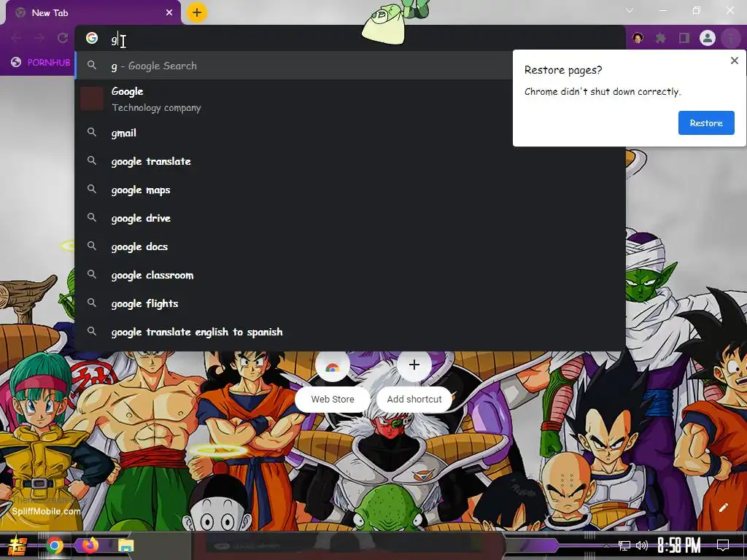Select the New Tab tab
The image size is (747, 560).
[x=93, y=12]
